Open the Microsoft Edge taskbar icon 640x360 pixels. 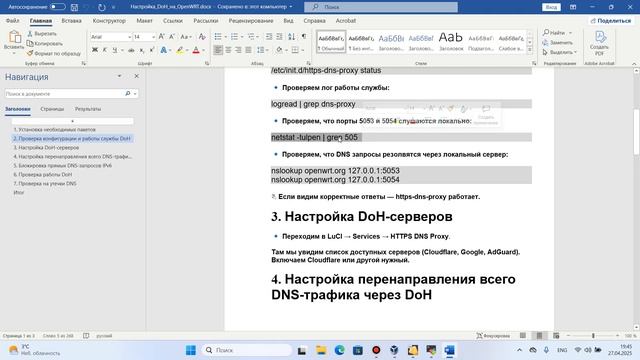coord(339,350)
